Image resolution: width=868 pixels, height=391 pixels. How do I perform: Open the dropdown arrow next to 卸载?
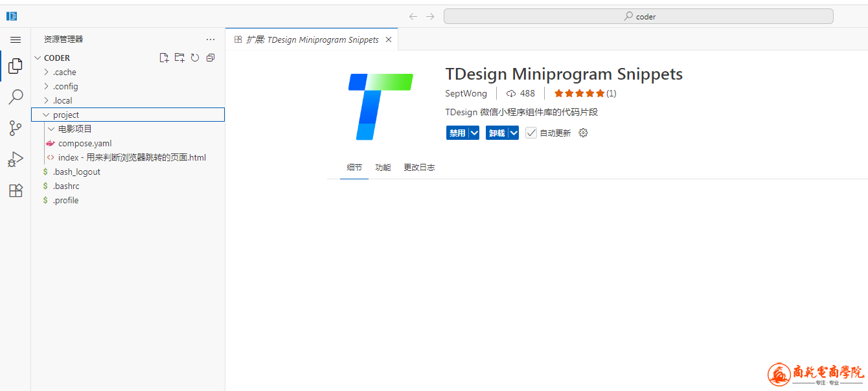[x=514, y=133]
